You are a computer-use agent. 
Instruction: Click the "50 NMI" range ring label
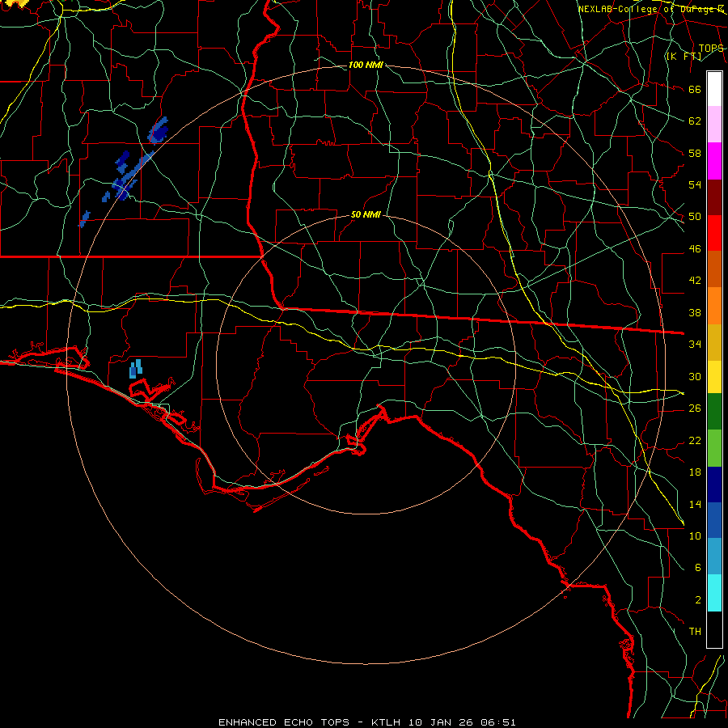(x=366, y=214)
